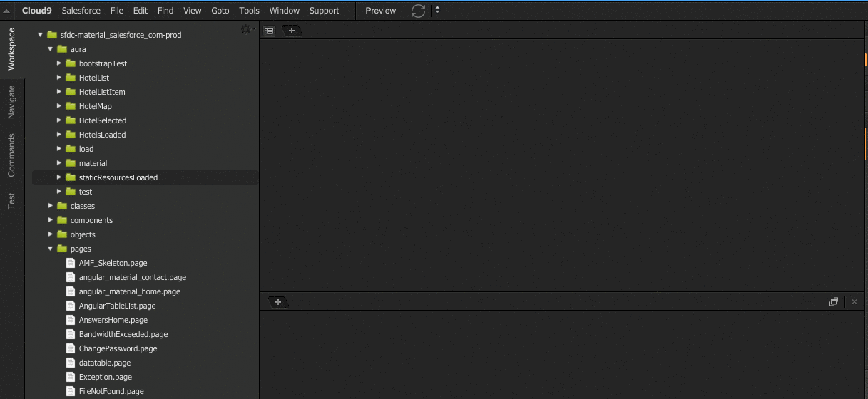Click the angular_material_contact.page file icon
Image resolution: width=868 pixels, height=399 pixels.
coord(71,277)
